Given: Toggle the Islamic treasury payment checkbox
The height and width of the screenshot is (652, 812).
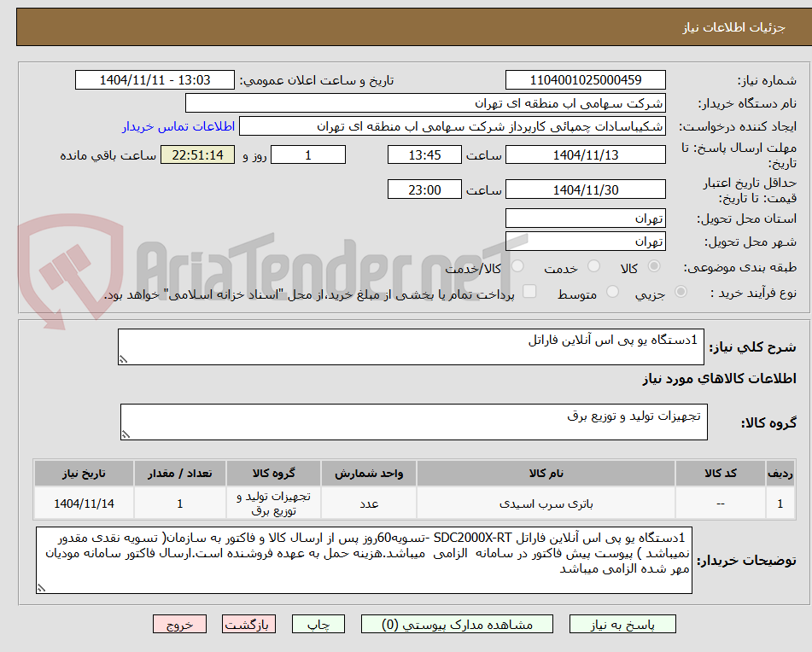Looking at the screenshot, I should pyautogui.click(x=529, y=291).
